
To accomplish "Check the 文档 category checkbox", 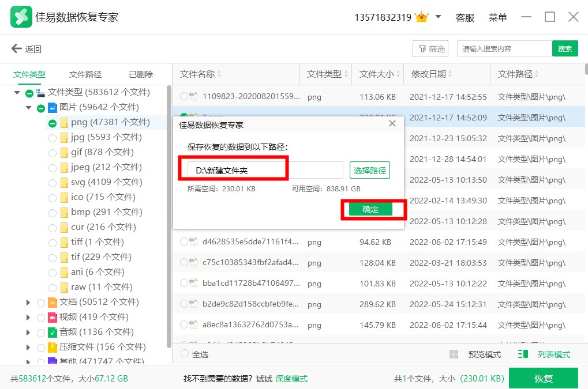I will (41, 303).
